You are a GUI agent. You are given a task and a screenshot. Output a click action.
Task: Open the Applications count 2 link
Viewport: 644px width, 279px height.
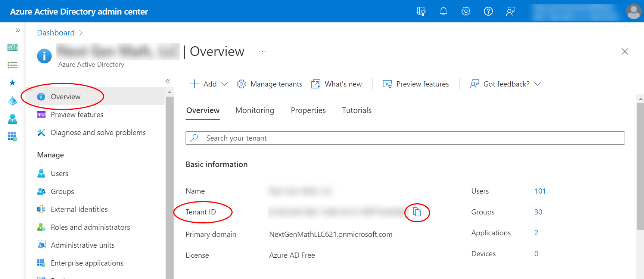click(536, 233)
